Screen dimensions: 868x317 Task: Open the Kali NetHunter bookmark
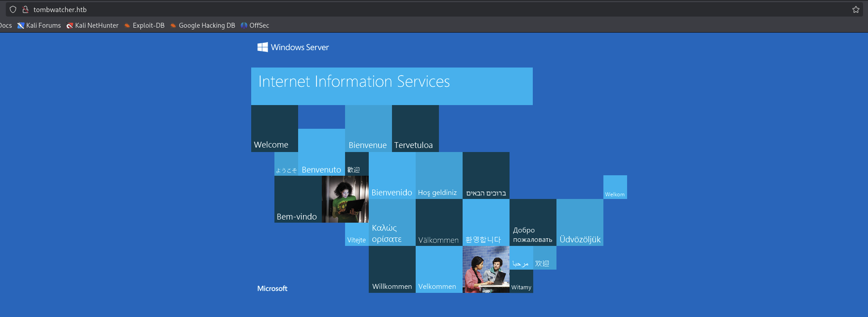coord(93,25)
